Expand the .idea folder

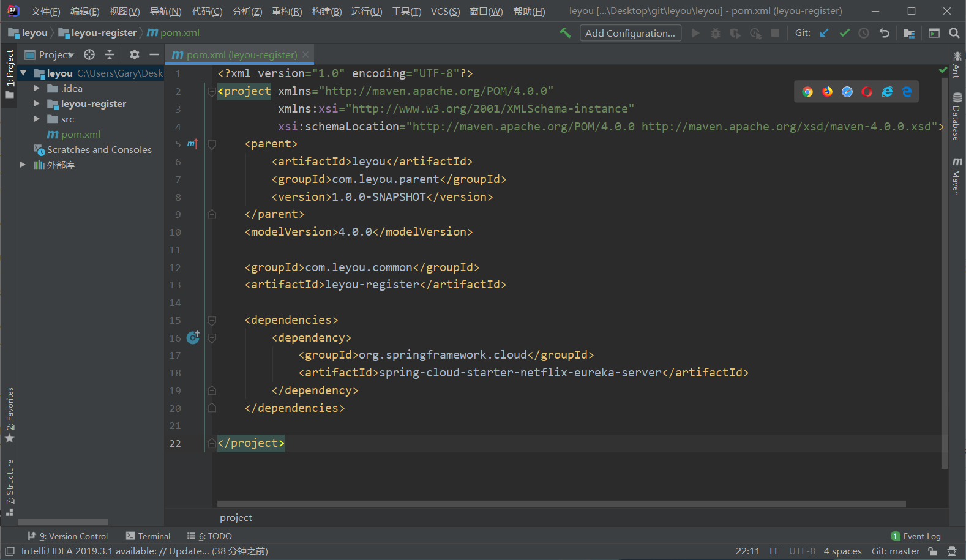(x=37, y=88)
